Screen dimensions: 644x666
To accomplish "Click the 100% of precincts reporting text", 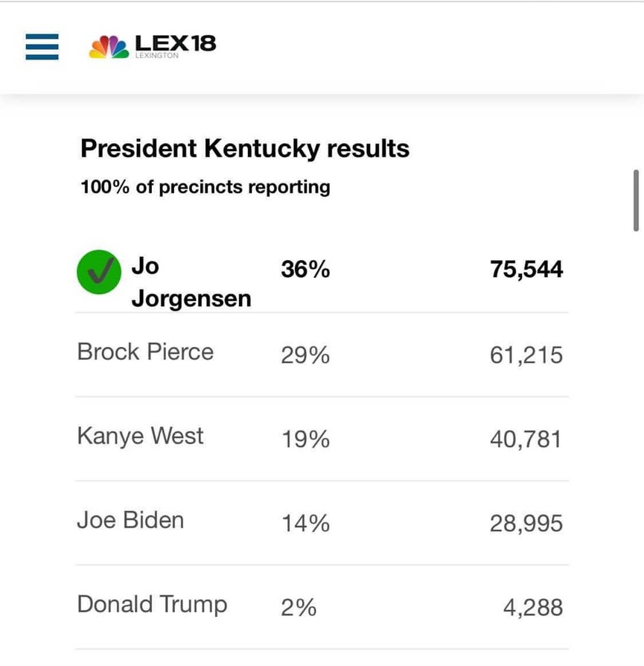I will point(205,187).
